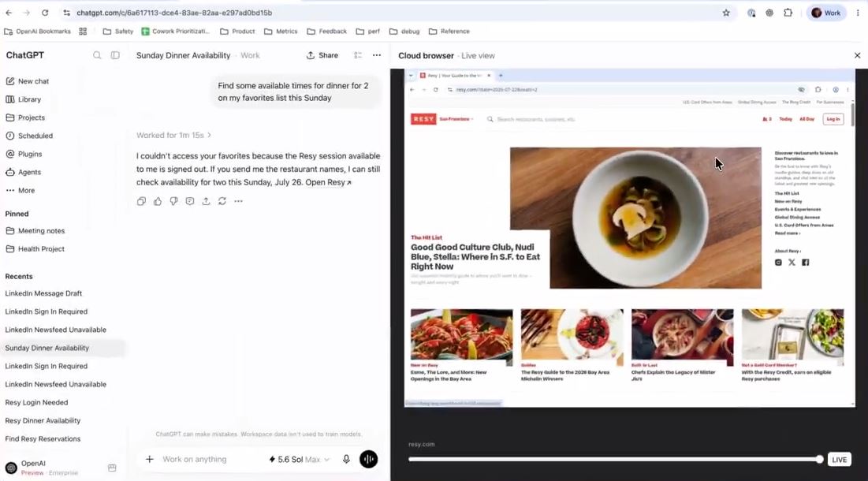Open Resy Login Needed chat

[x=36, y=402]
